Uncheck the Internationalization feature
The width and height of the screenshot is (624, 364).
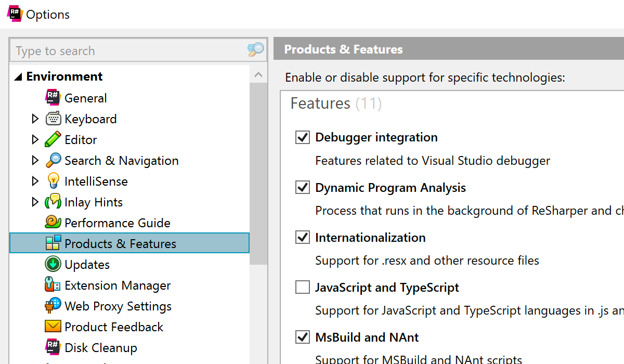(303, 237)
